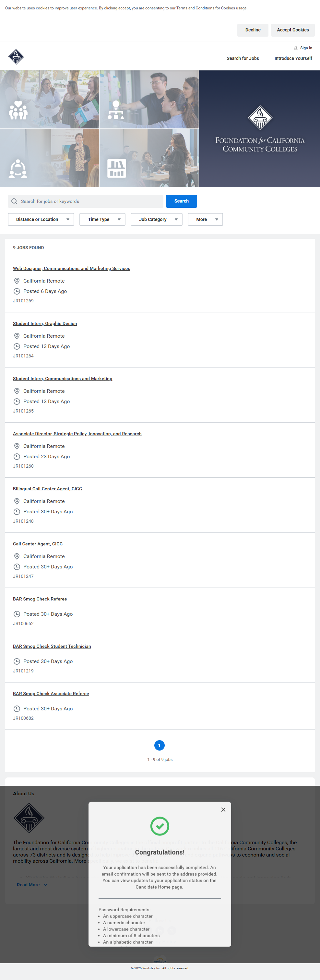Click the Sign In user icon
Image resolution: width=320 pixels, height=980 pixels.
tap(295, 48)
